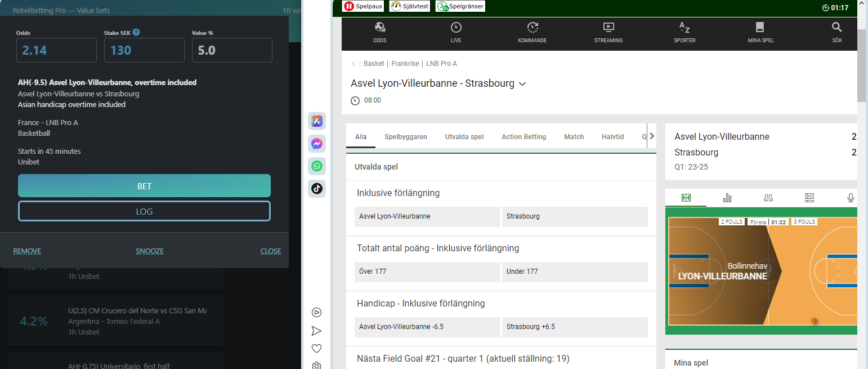Switch to the Match tab
Screen dimensions: 868x369
coord(574,136)
